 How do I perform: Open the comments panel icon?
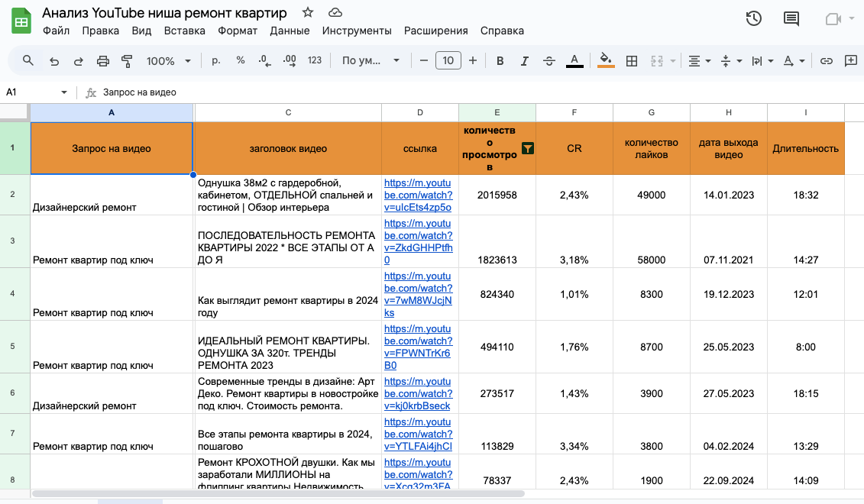[x=791, y=19]
